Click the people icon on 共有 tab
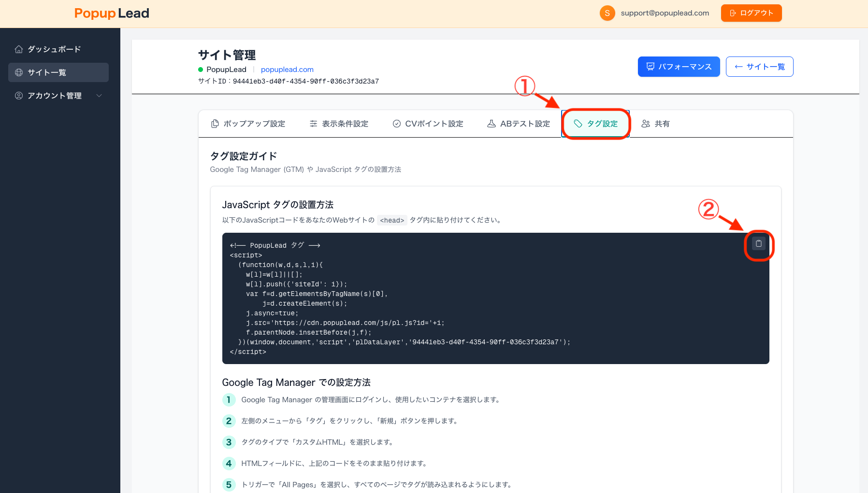This screenshot has height=493, width=868. tap(646, 124)
